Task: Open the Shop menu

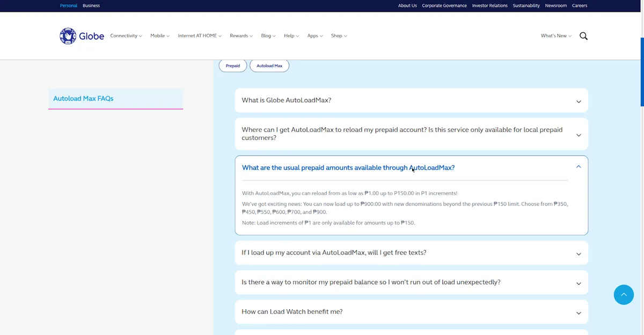Action: point(339,36)
